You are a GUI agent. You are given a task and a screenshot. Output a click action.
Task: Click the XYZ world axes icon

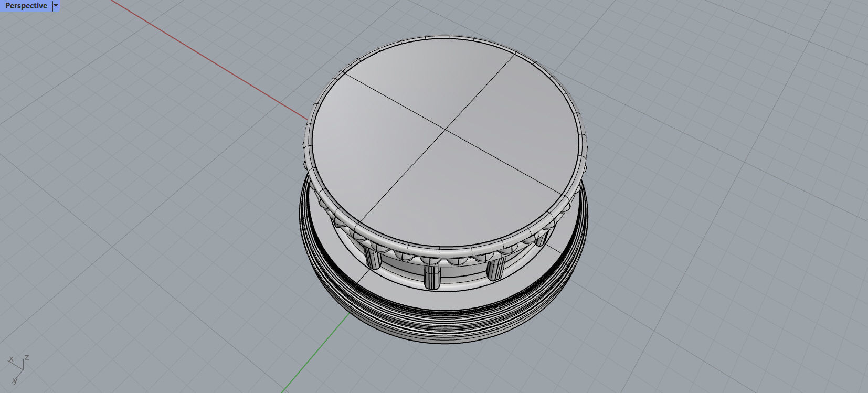coord(18,369)
